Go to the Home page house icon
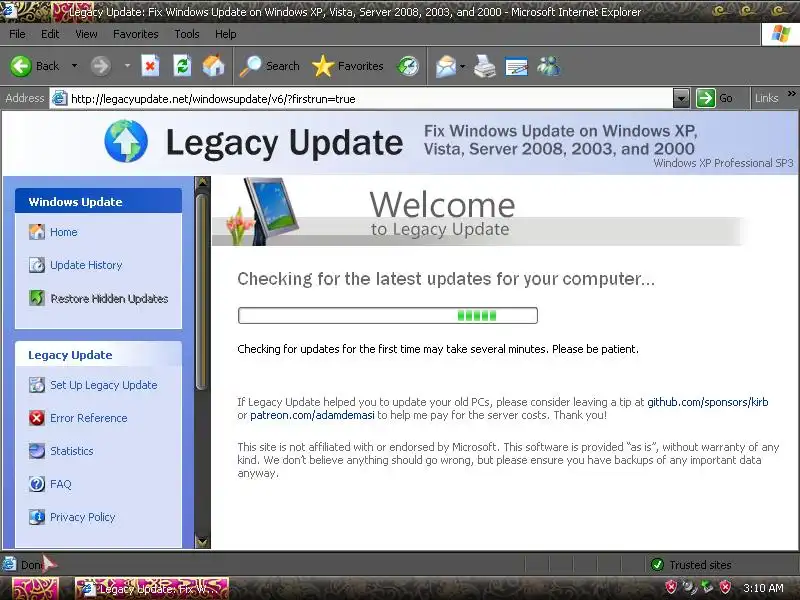This screenshot has width=800, height=600. (x=213, y=66)
